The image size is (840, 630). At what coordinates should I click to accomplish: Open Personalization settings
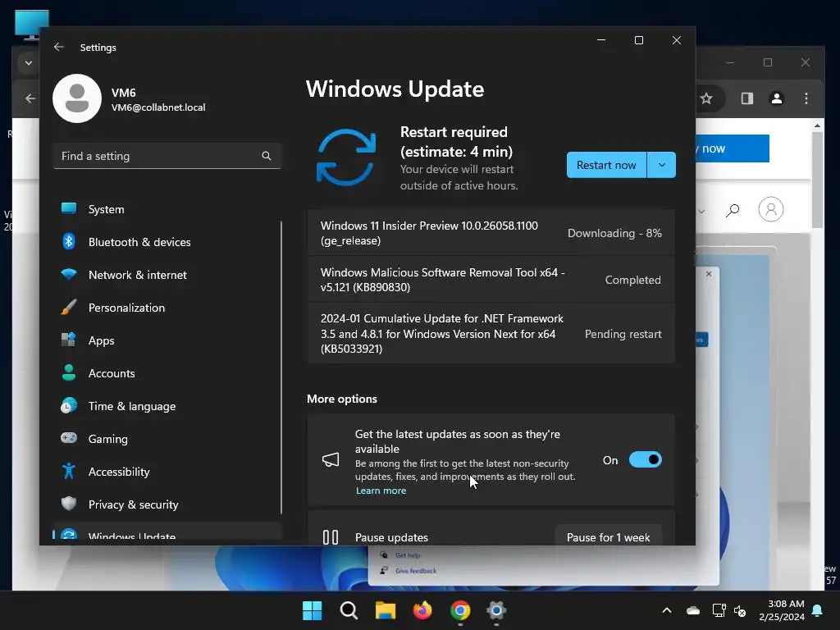tap(166, 308)
